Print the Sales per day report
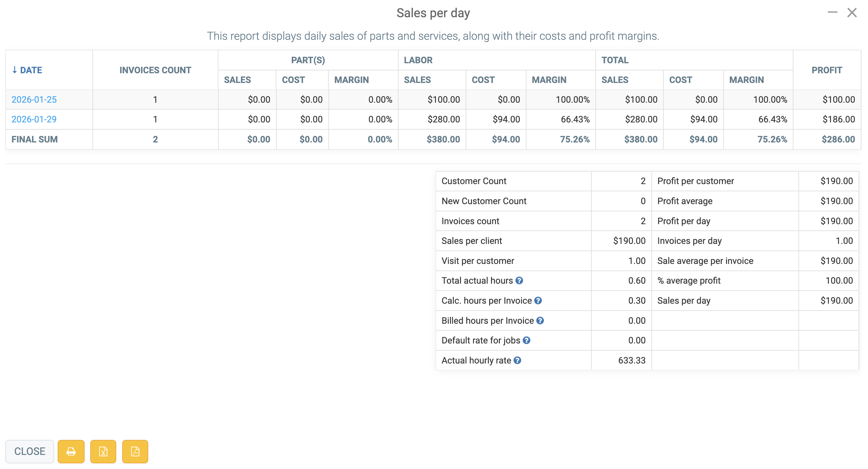The height and width of the screenshot is (469, 868). 71,451
